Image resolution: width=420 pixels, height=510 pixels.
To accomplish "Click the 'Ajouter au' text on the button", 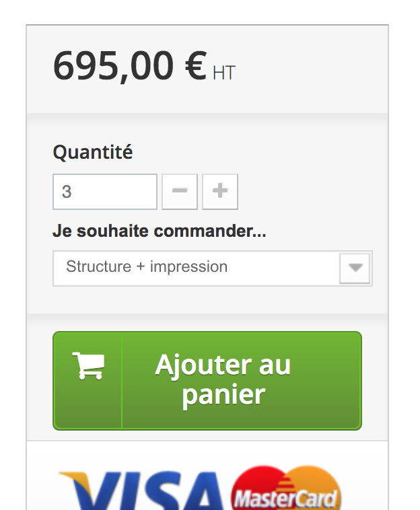I will [223, 365].
